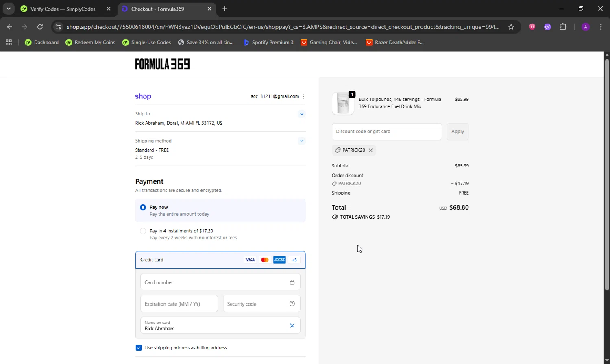610x364 pixels.
Task: Open Chrome three-dot menu
Action: [x=601, y=27]
